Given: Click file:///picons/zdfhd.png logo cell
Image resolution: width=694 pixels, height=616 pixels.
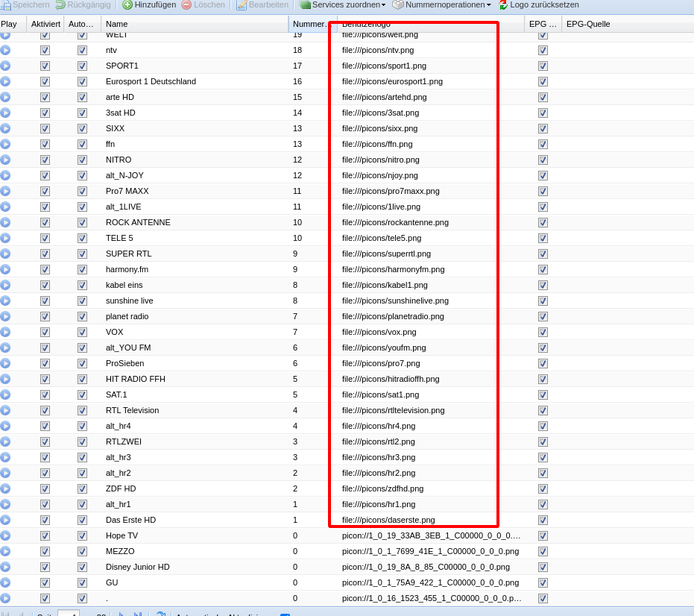Looking at the screenshot, I should [382, 488].
